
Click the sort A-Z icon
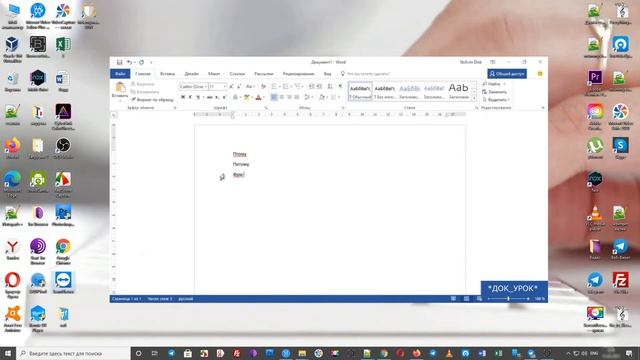[330, 87]
